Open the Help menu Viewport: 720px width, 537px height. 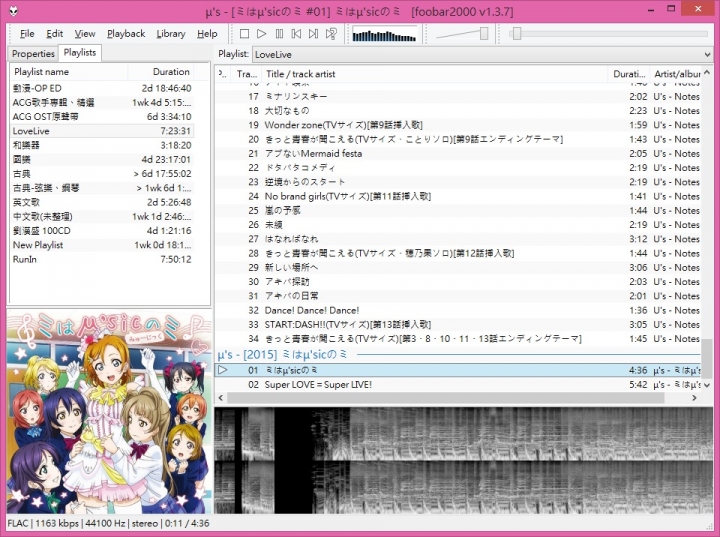pyautogui.click(x=207, y=34)
